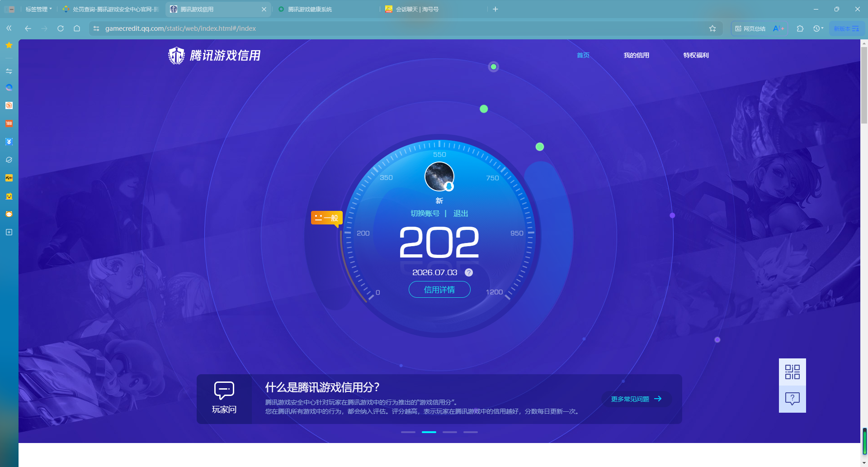
Task: Click the orange 一般 rating badge
Action: point(326,218)
